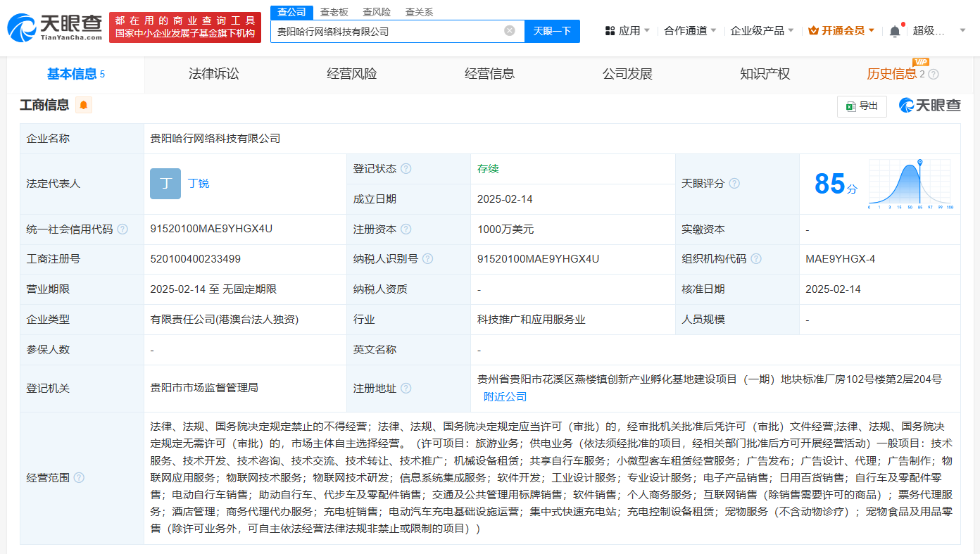Open notifications via the bell icon
980x554 pixels.
tap(894, 30)
